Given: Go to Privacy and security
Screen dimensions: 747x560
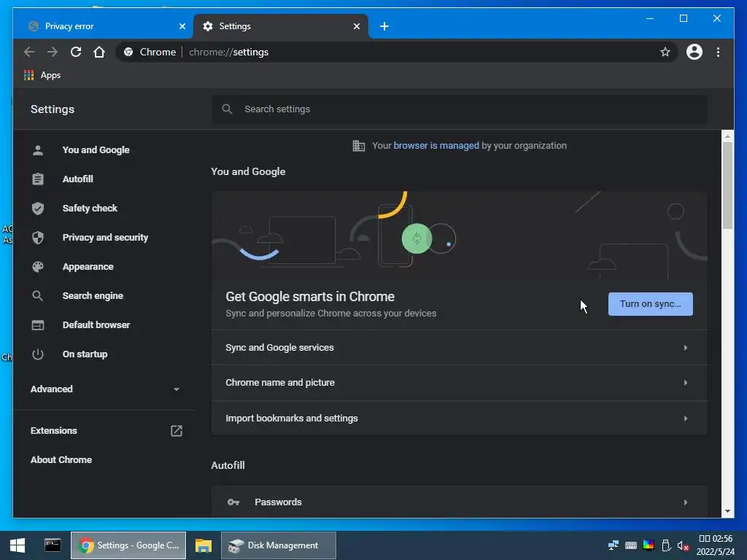Looking at the screenshot, I should pos(105,238).
